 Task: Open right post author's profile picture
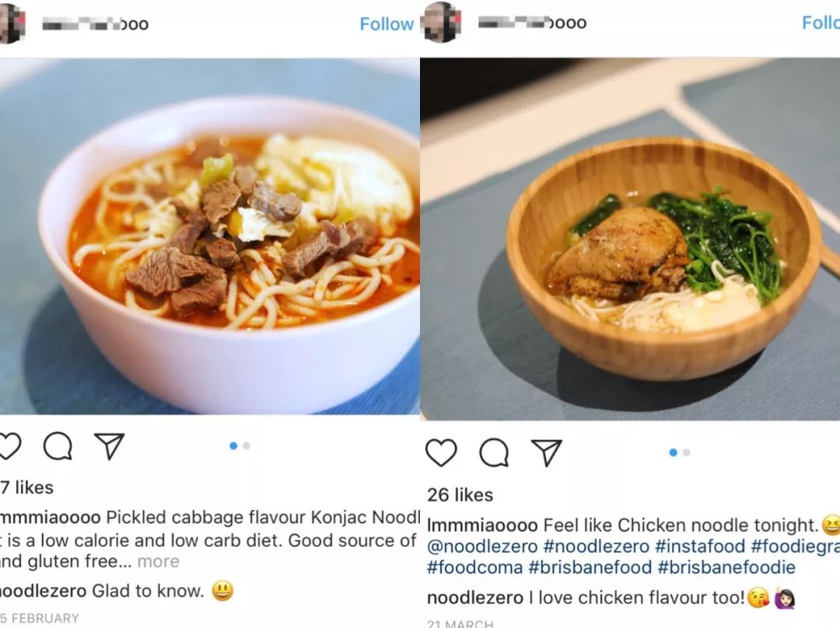point(441,23)
